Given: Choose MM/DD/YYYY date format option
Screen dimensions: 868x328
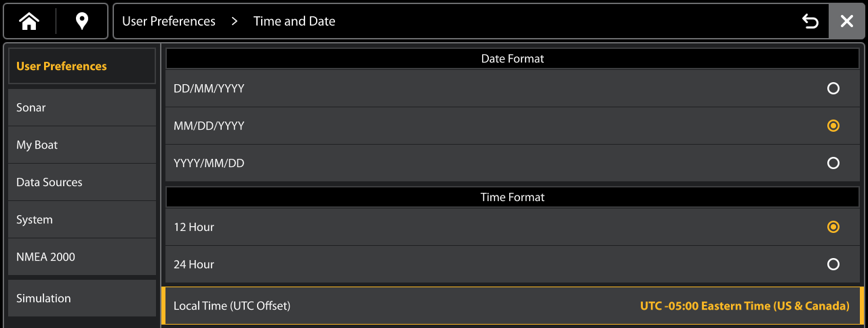Looking at the screenshot, I should (x=833, y=126).
